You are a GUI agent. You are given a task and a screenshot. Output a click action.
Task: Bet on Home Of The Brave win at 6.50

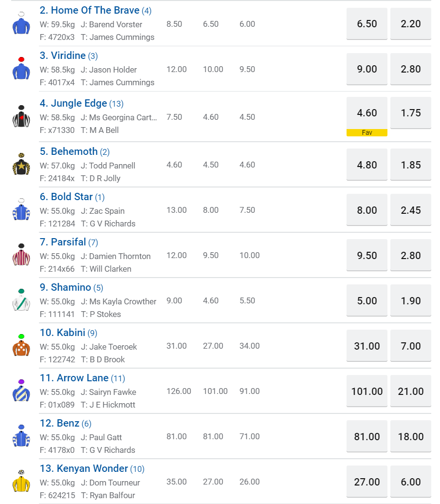coord(367,24)
